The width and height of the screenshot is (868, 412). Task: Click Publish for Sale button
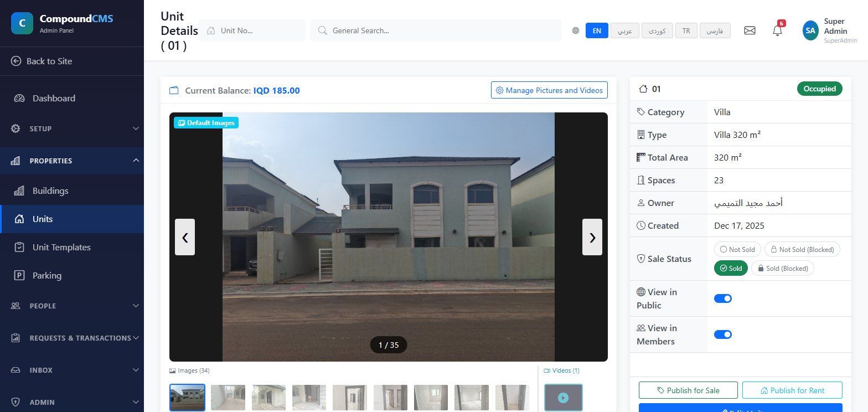coord(688,390)
